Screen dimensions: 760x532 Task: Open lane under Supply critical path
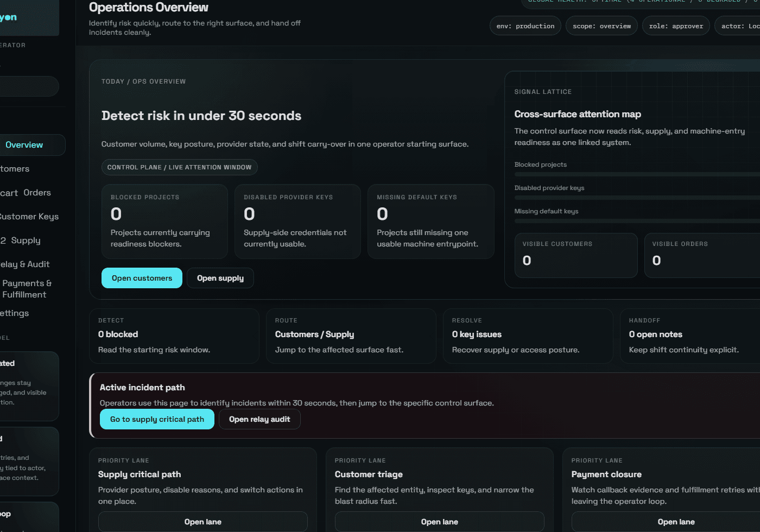202,521
